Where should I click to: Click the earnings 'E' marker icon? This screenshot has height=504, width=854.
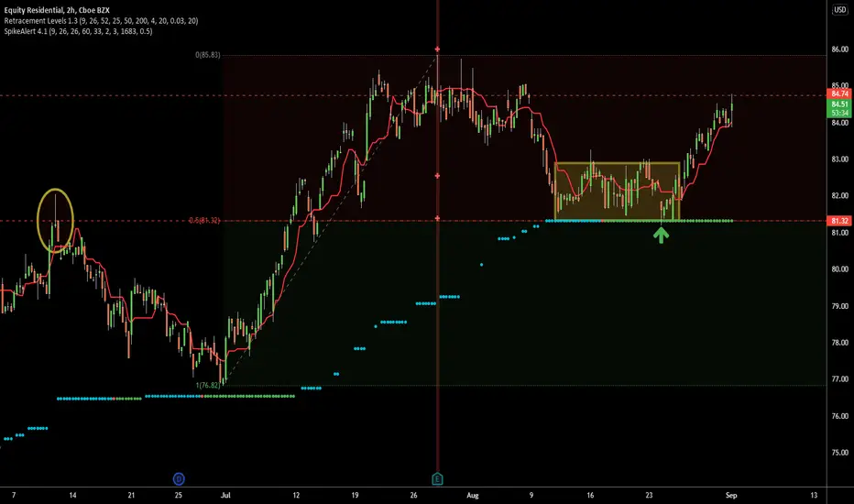pos(437,479)
